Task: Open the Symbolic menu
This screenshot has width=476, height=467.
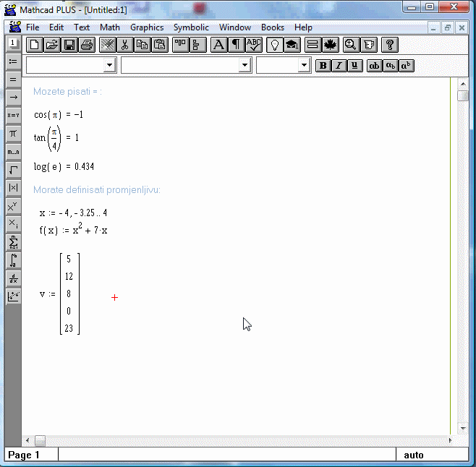Action: click(191, 27)
